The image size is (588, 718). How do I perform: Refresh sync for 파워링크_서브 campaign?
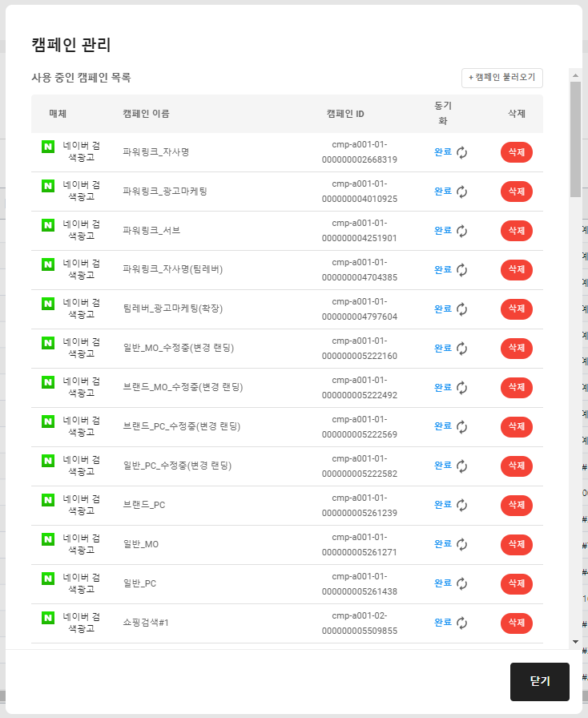461,231
